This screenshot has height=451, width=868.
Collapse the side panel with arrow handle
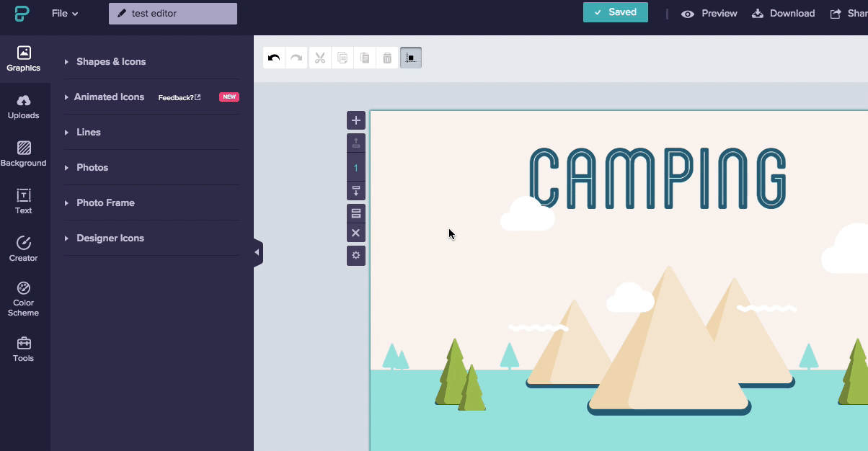pyautogui.click(x=257, y=252)
